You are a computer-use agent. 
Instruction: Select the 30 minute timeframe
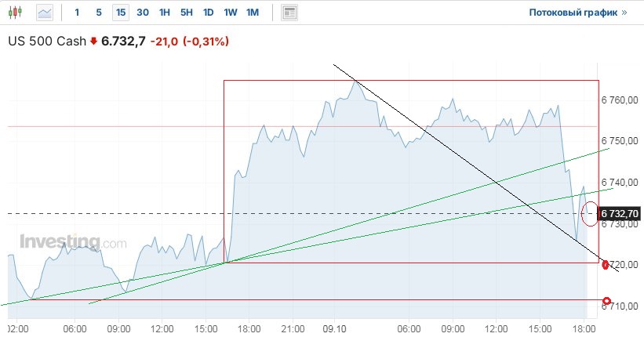point(142,13)
